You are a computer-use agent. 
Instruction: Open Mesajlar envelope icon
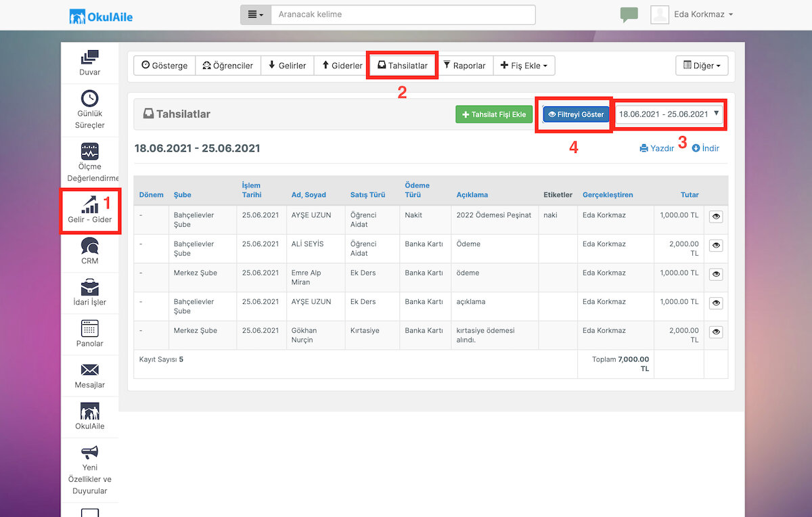pos(89,369)
